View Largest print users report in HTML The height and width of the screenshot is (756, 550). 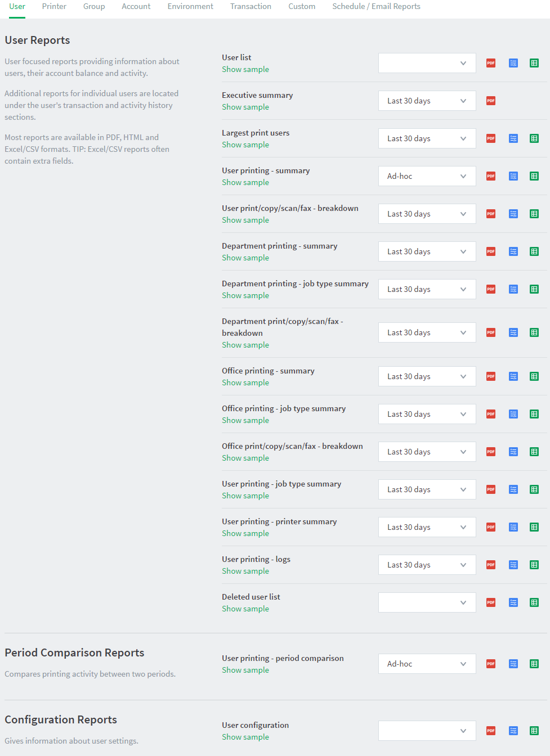[x=513, y=138]
